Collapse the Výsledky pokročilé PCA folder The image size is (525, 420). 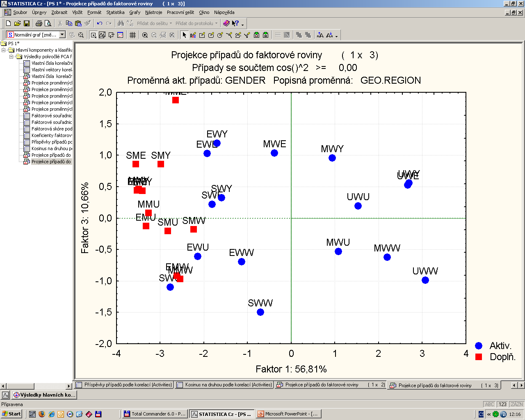pyautogui.click(x=11, y=57)
